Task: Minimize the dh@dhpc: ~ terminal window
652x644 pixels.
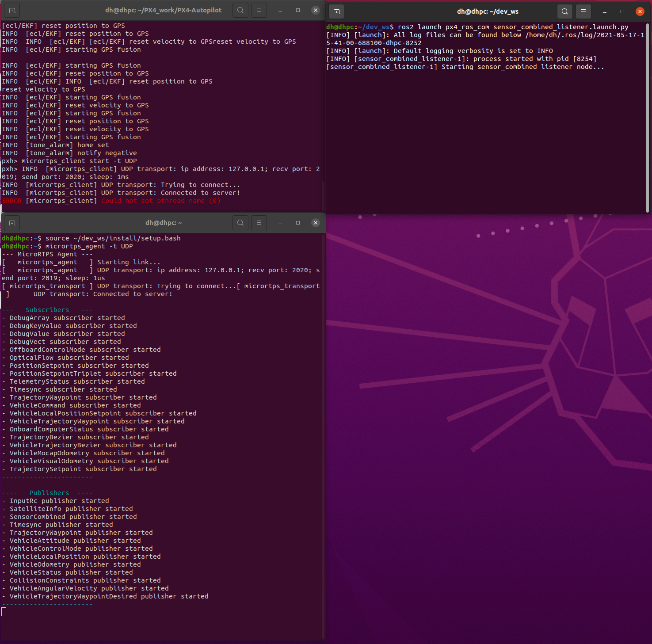Action: click(280, 223)
